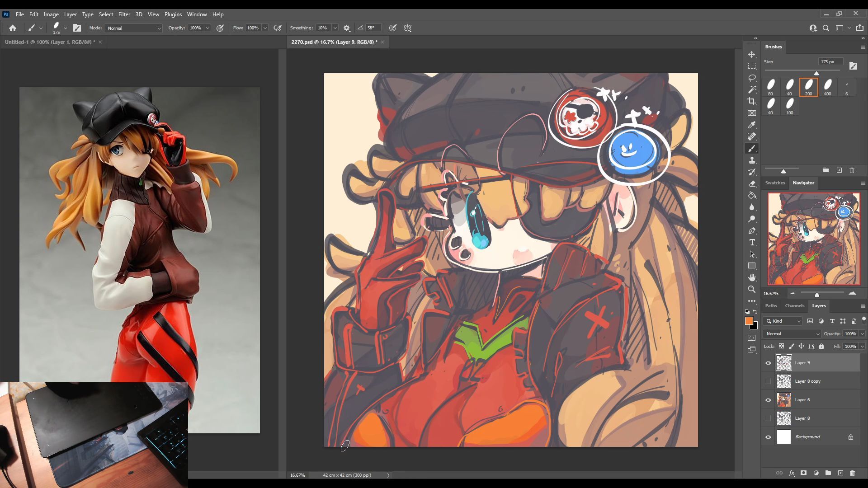Screen dimensions: 868x488
Task: Select the 400 size brush preset
Action: (x=827, y=87)
